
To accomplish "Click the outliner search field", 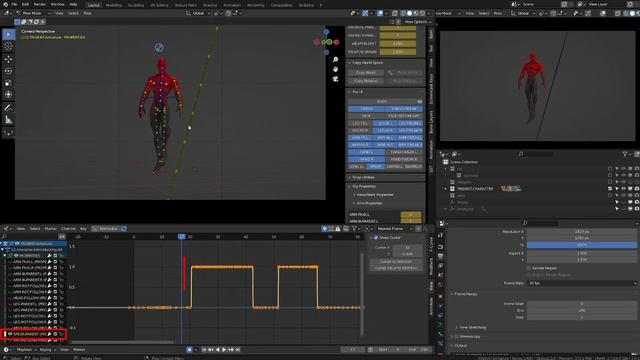I will pos(536,154).
